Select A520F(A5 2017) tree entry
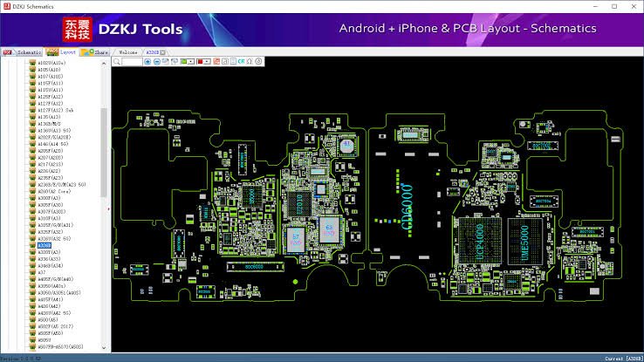 click(x=55, y=326)
